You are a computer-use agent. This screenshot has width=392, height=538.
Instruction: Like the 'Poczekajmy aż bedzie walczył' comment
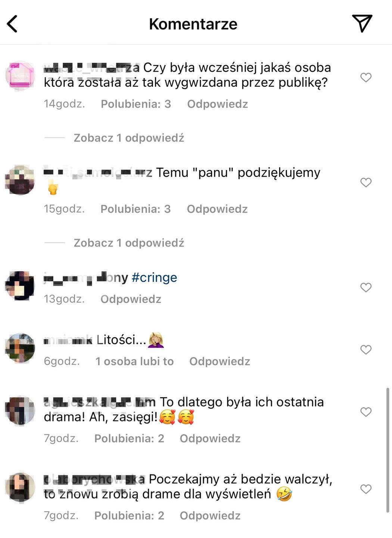(366, 489)
